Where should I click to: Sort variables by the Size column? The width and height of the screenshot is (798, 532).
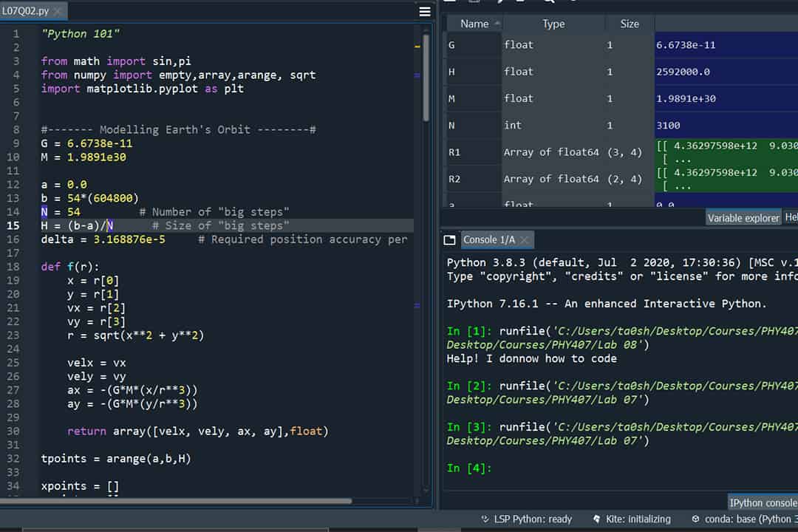pyautogui.click(x=630, y=23)
